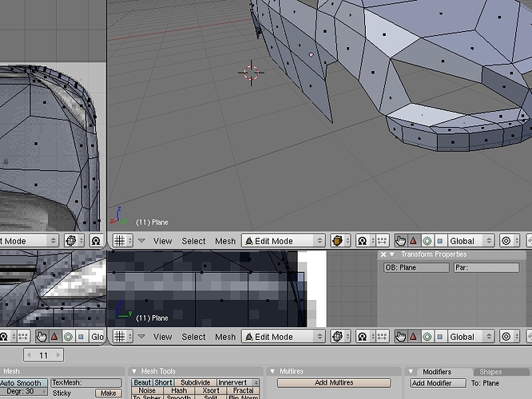
Task: Collapse header menus in perspective view header
Action: coord(141,241)
